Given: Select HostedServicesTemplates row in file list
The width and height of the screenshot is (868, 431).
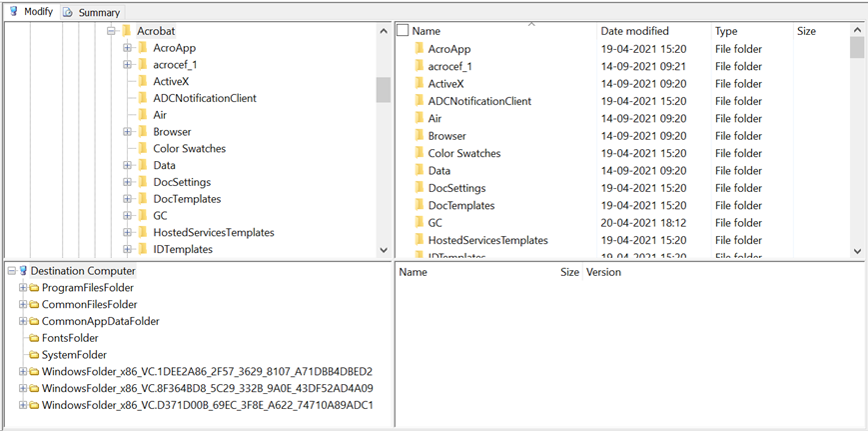Looking at the screenshot, I should (x=622, y=240).
